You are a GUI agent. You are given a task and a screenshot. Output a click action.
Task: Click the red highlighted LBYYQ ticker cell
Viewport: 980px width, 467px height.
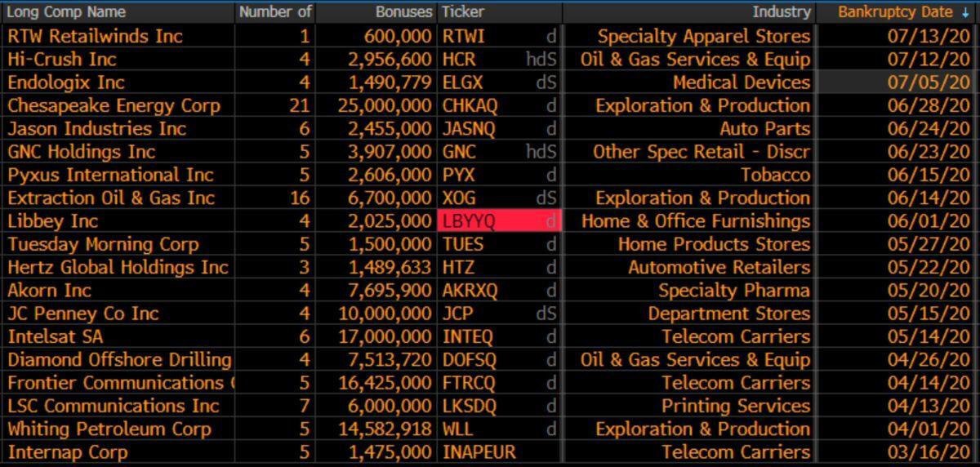point(500,220)
